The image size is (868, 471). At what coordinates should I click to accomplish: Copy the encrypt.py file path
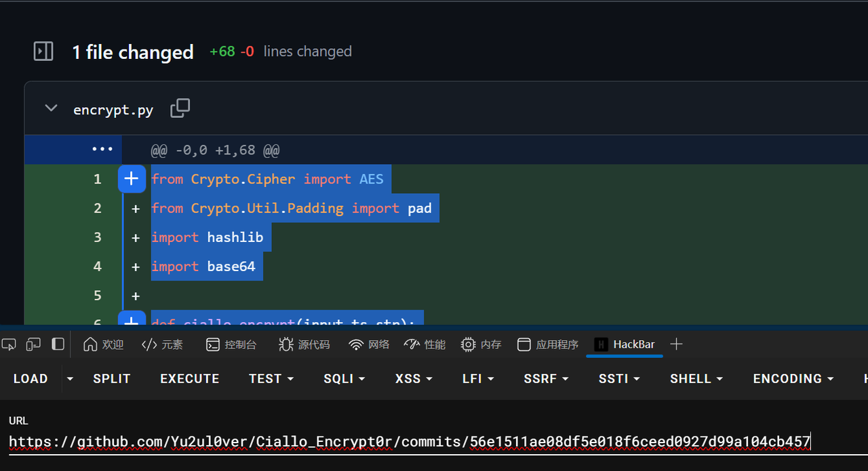180,108
